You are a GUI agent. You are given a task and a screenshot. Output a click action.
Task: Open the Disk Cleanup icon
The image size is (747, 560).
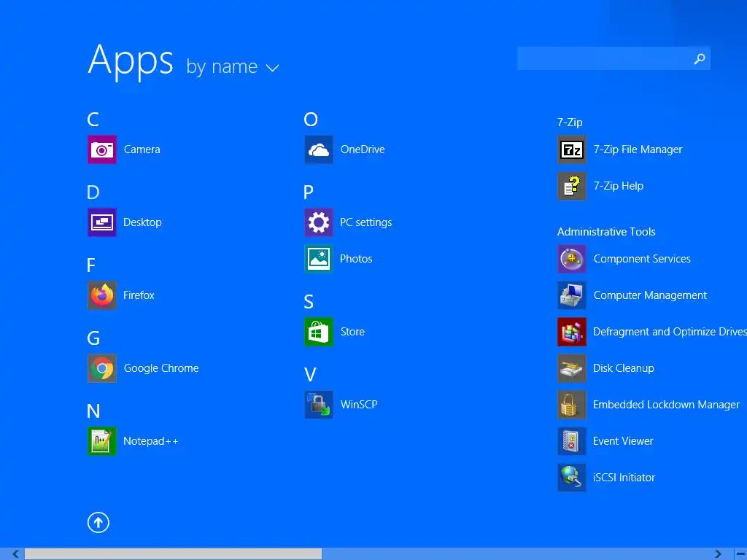tap(572, 368)
